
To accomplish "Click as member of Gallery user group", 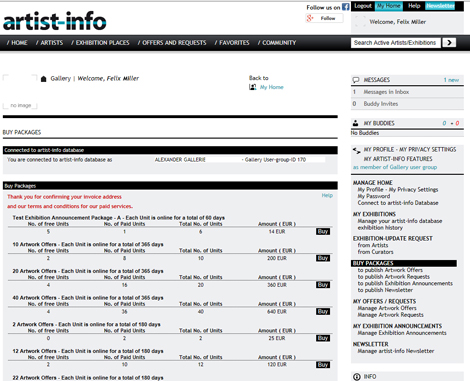I will point(395,167).
